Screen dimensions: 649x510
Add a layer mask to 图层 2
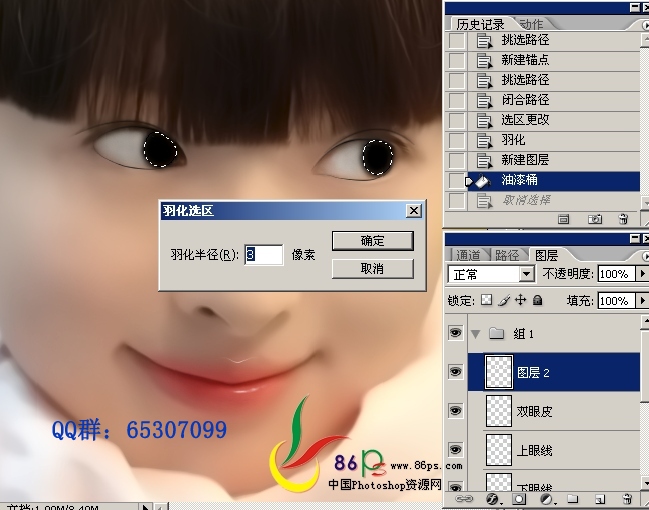tap(519, 499)
